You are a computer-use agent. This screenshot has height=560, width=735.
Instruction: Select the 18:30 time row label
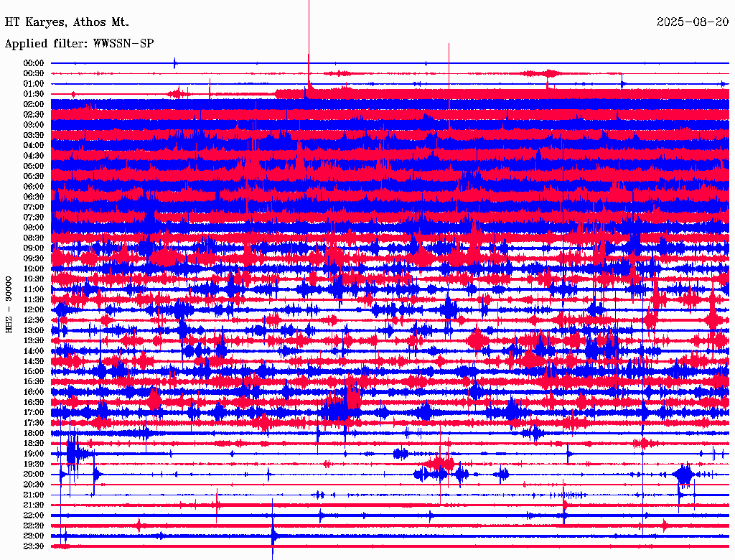pyautogui.click(x=34, y=444)
